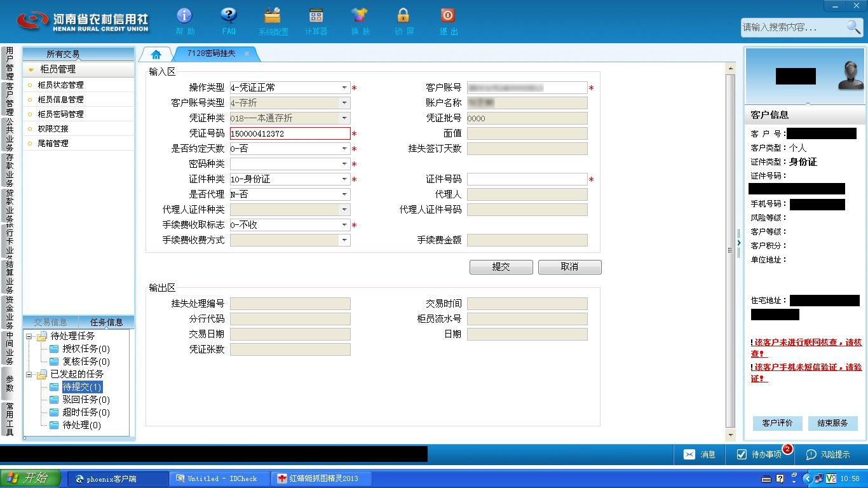
Task: Open 驳回任务(0) folder
Action: pos(79,400)
